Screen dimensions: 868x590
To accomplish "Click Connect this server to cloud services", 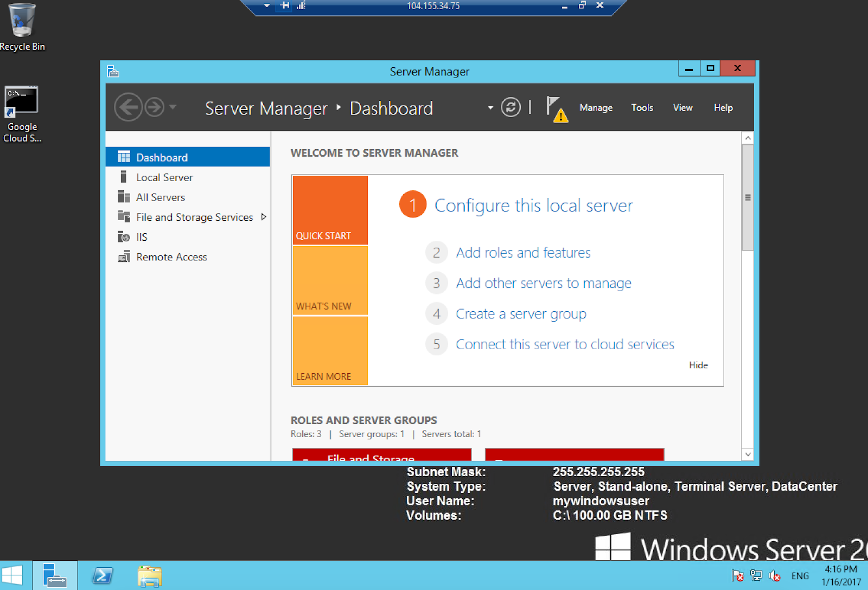I will pyautogui.click(x=565, y=344).
